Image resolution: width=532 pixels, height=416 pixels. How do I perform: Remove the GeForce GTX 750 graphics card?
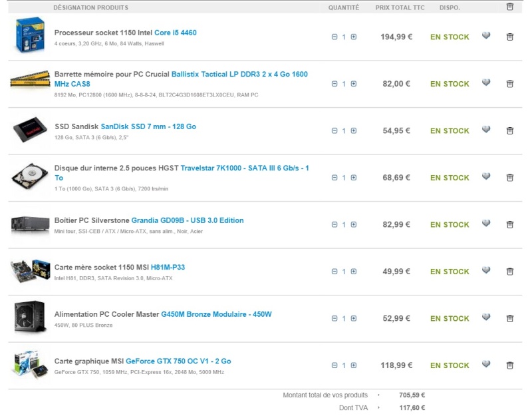pos(509,365)
